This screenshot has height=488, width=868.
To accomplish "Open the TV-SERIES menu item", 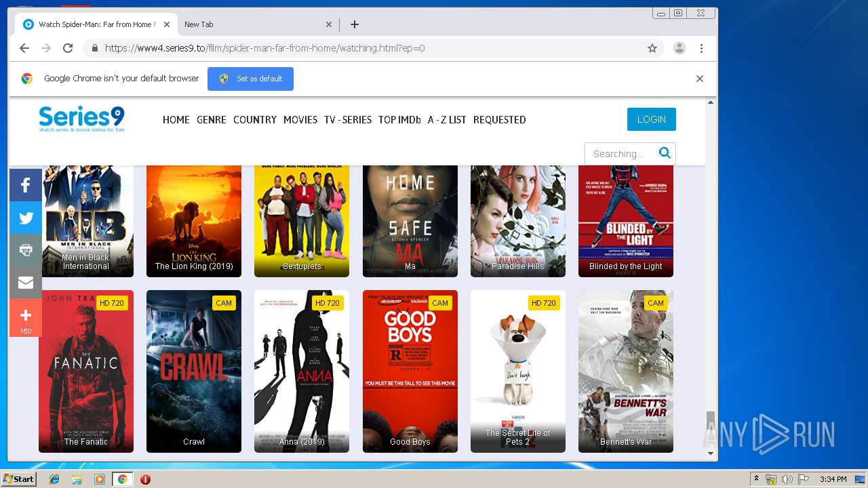I will [348, 119].
